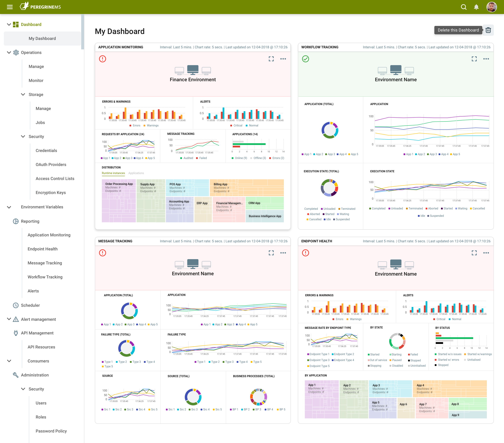Click the trash icon to delete dashboard
Viewport: 504px width, 443px height.
click(488, 30)
